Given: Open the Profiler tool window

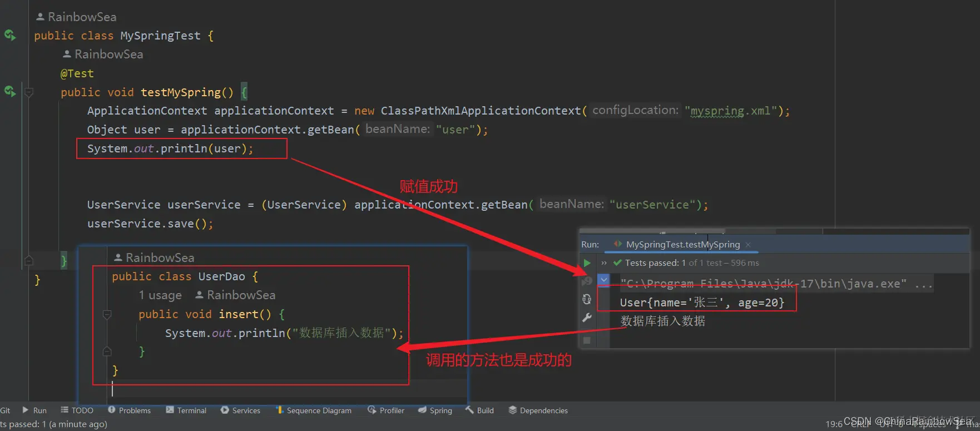Looking at the screenshot, I should point(386,410).
